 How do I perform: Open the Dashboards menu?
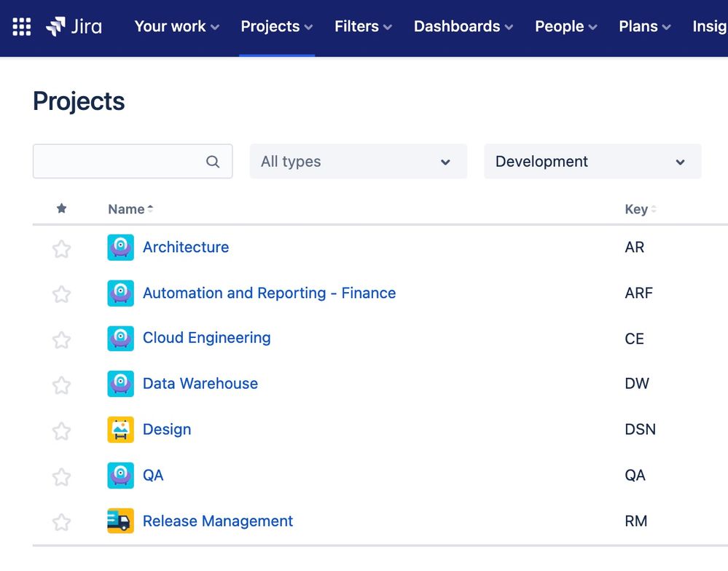point(463,27)
